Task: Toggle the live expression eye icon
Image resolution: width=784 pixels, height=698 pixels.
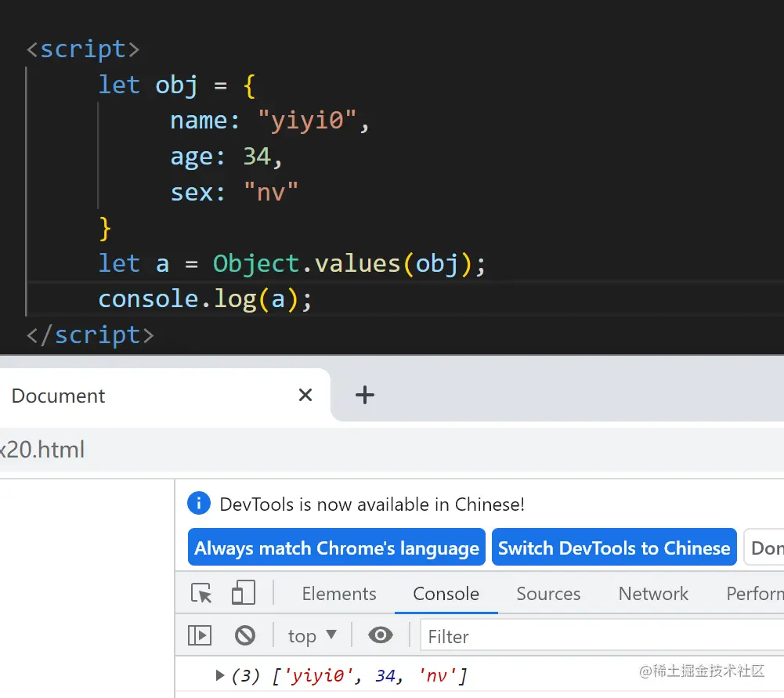Action: pos(381,635)
